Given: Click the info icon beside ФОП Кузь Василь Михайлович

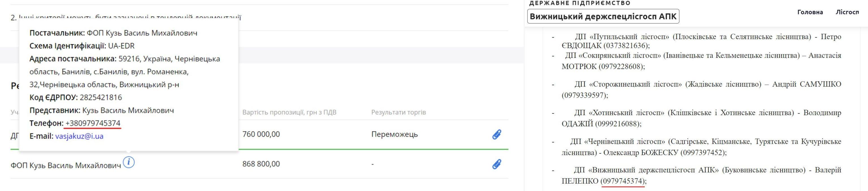Looking at the screenshot, I should pyautogui.click(x=128, y=162).
